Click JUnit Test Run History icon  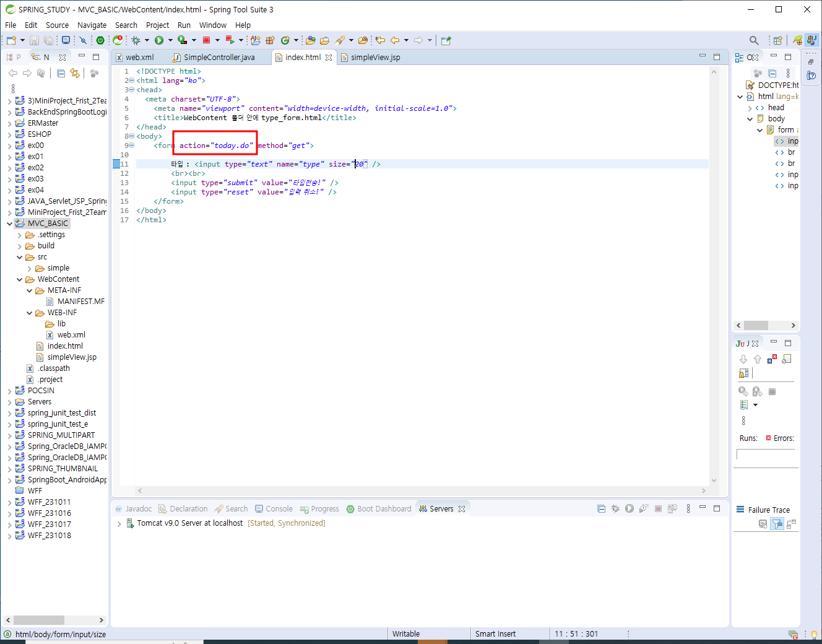(744, 405)
